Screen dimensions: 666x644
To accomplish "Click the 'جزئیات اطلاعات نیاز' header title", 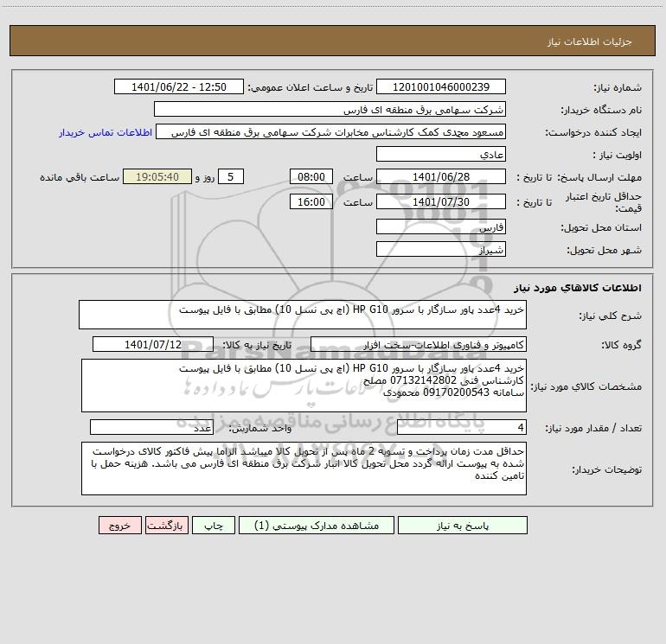I will (x=590, y=41).
